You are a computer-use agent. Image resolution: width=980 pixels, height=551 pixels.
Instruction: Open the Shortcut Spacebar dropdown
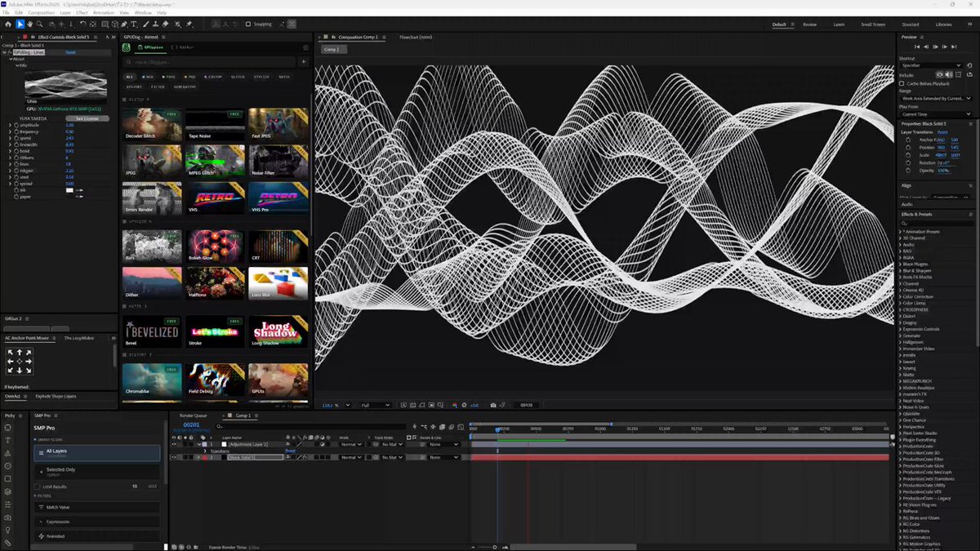[x=931, y=65]
